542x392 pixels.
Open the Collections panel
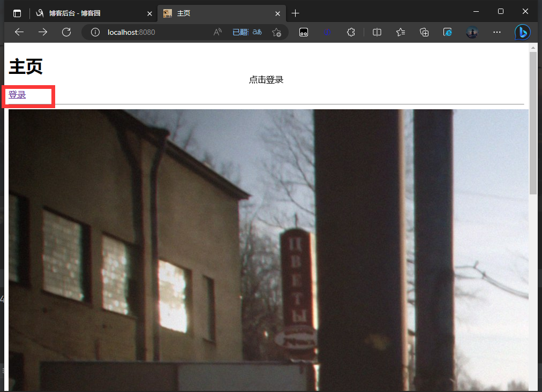424,32
